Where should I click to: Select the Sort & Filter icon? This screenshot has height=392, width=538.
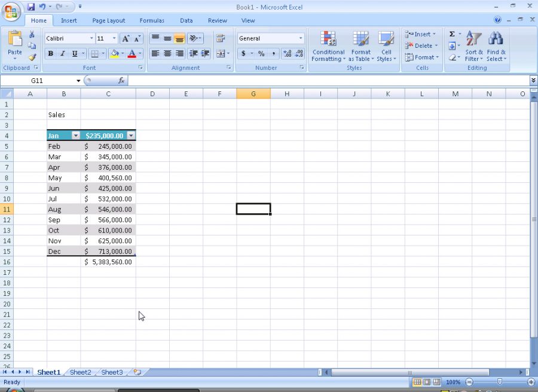coord(473,47)
